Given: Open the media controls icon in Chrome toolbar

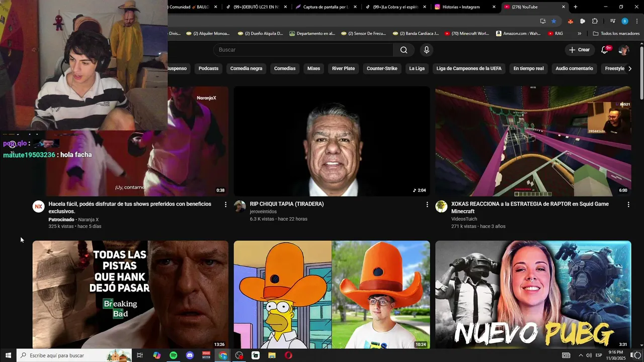Looking at the screenshot, I should (x=613, y=21).
